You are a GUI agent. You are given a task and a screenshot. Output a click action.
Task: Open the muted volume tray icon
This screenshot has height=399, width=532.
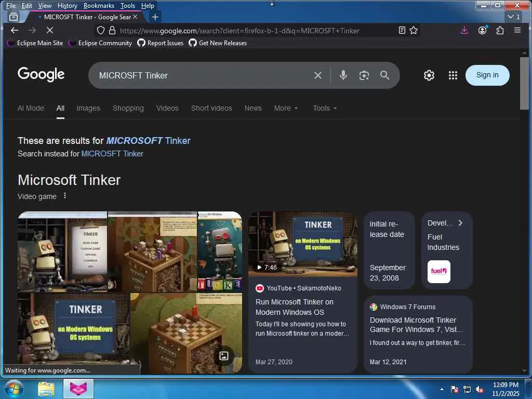tap(480, 390)
